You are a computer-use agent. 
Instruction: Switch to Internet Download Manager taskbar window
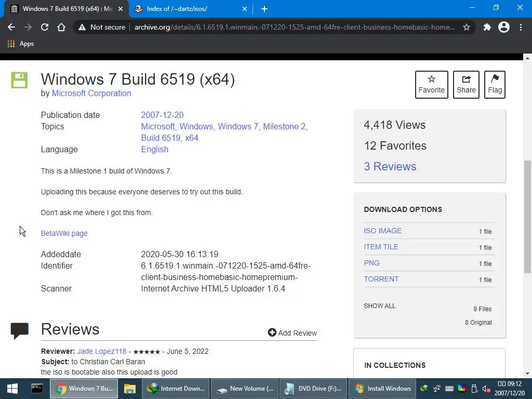click(x=176, y=389)
